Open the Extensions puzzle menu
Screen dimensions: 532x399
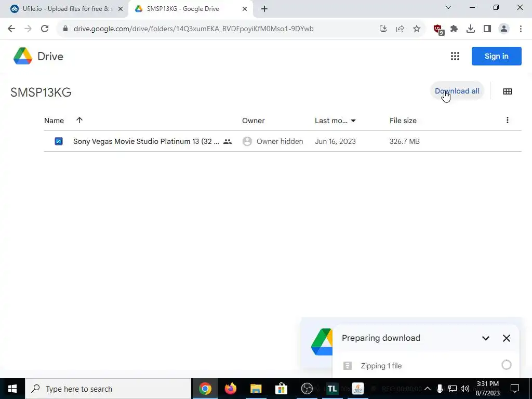point(454,29)
